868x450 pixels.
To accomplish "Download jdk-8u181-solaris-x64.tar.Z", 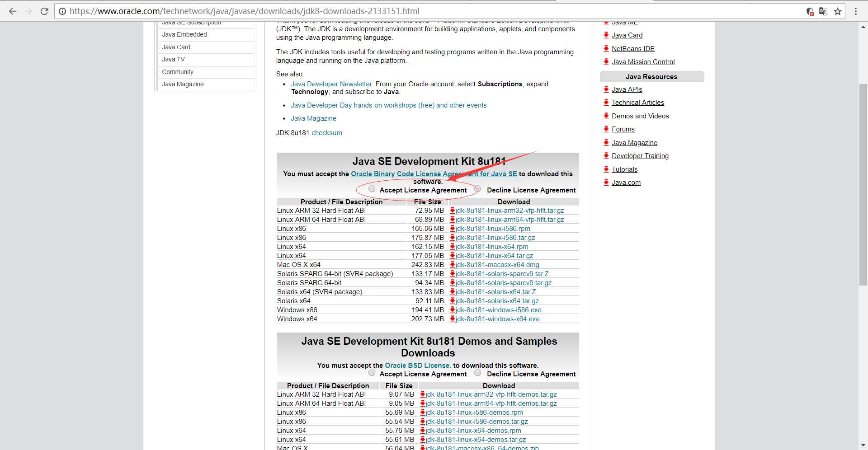I will [x=495, y=292].
